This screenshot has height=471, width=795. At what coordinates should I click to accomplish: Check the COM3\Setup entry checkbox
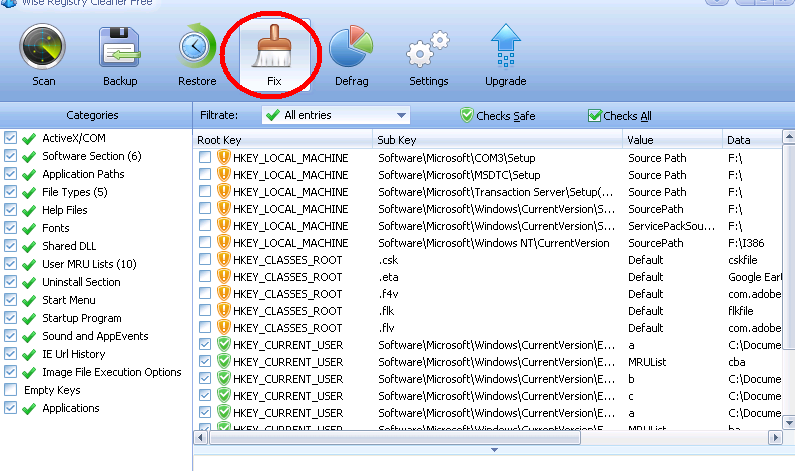(x=205, y=157)
